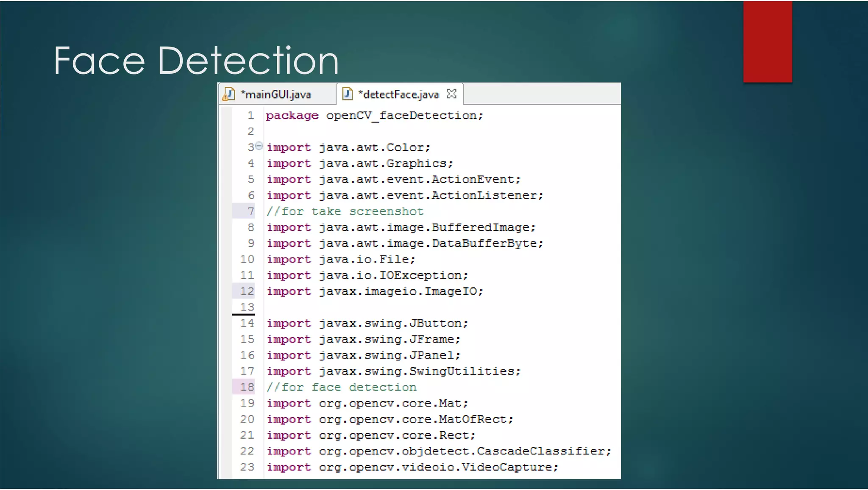The width and height of the screenshot is (868, 490).
Task: Click the javax.imageio.ImageIO import line
Action: coord(375,291)
